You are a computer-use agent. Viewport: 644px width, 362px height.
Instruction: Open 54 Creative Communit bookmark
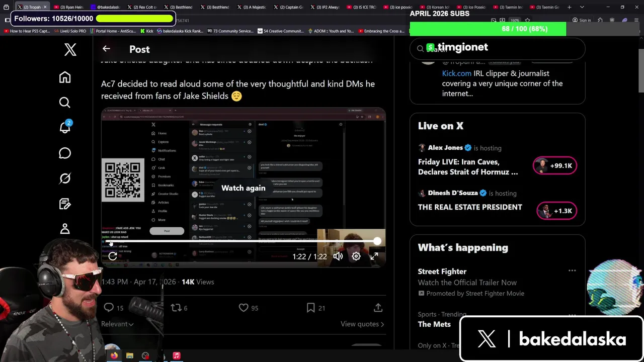pyautogui.click(x=280, y=31)
